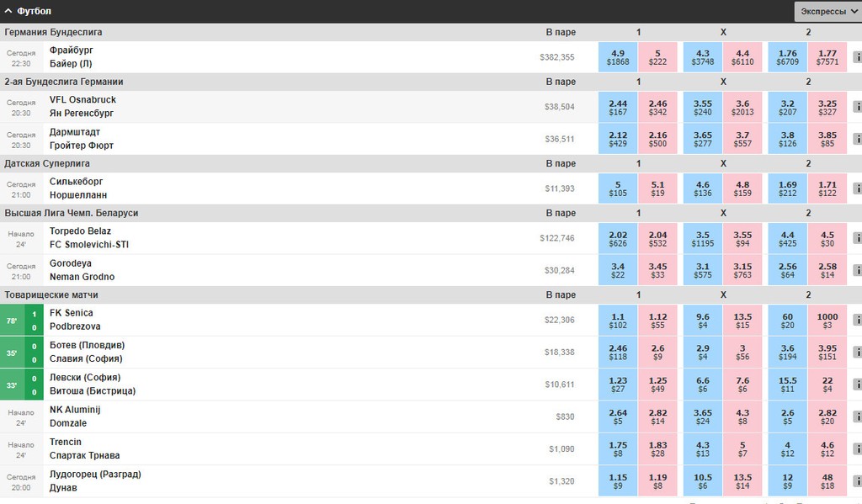
Task: Open info icon for VFL Osnabruck match
Action: (x=857, y=107)
